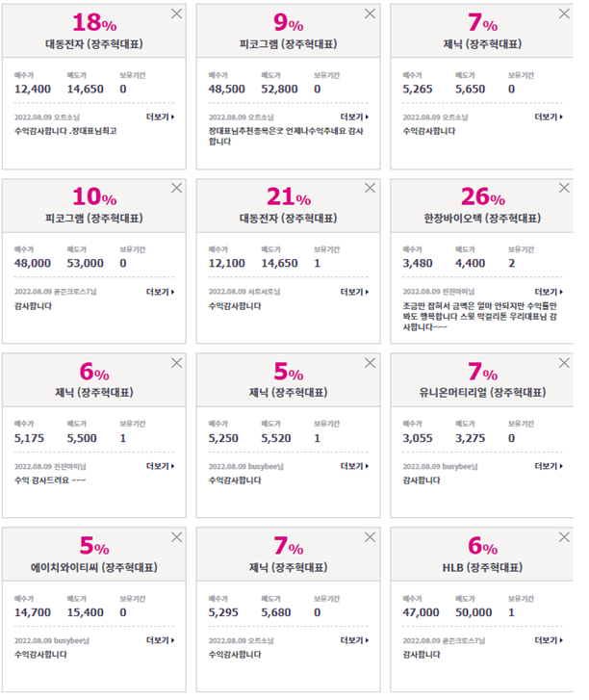Click the 26% return figure

point(483,196)
